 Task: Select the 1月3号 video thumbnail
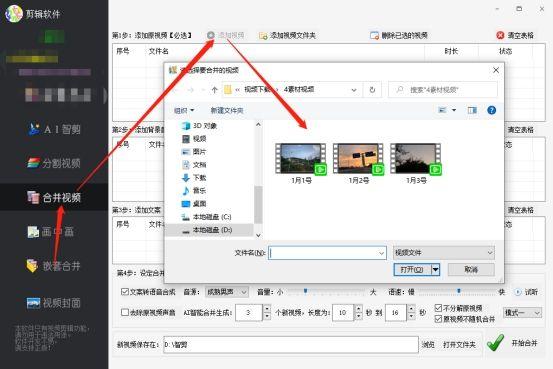point(416,163)
